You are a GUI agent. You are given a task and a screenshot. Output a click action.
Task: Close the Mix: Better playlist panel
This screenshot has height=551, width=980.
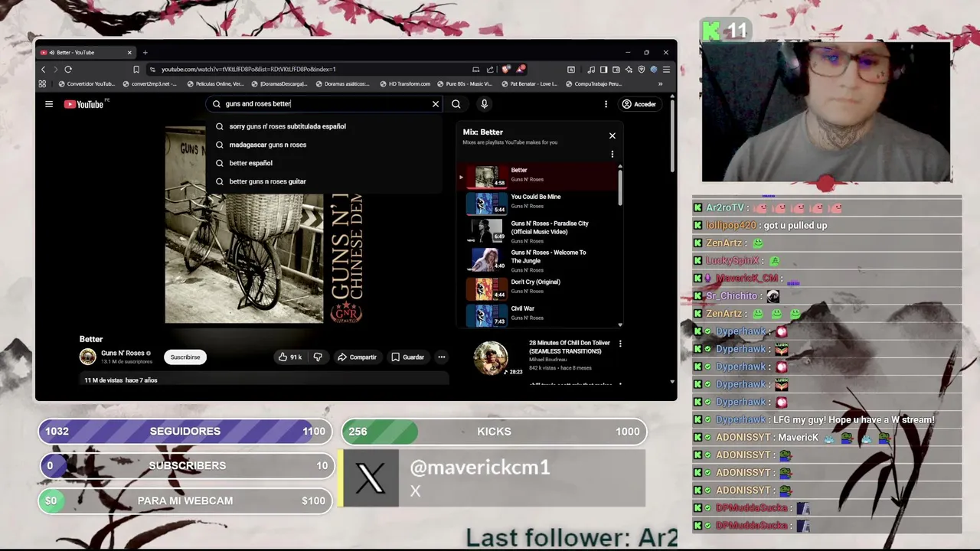pos(612,135)
